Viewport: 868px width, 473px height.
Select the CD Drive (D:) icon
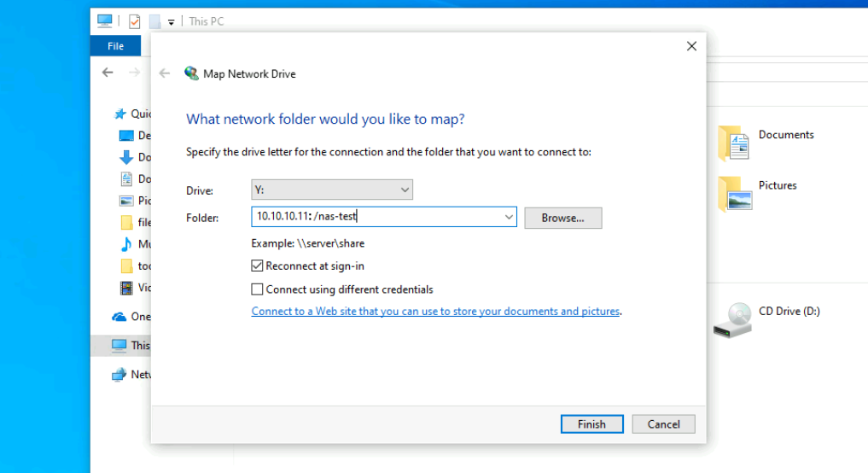(x=733, y=319)
